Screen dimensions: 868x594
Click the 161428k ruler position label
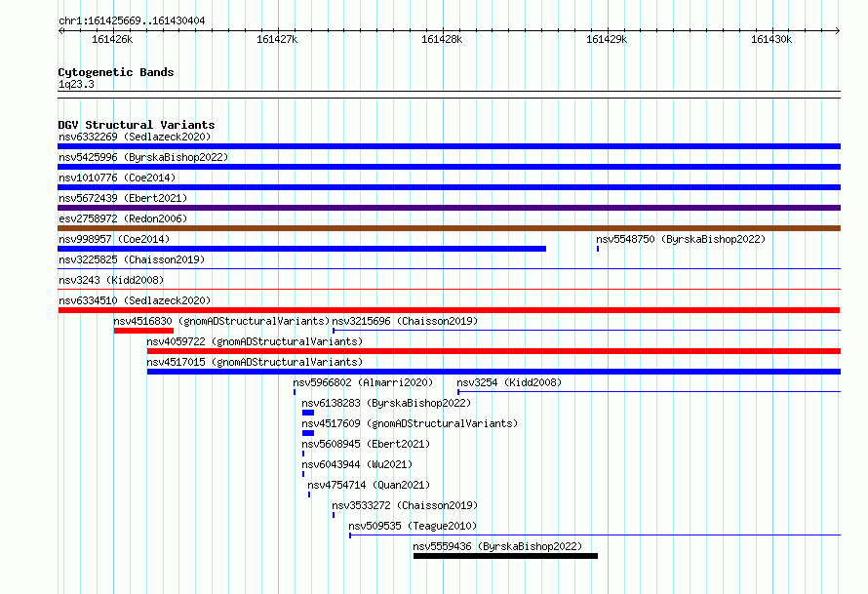tap(442, 39)
